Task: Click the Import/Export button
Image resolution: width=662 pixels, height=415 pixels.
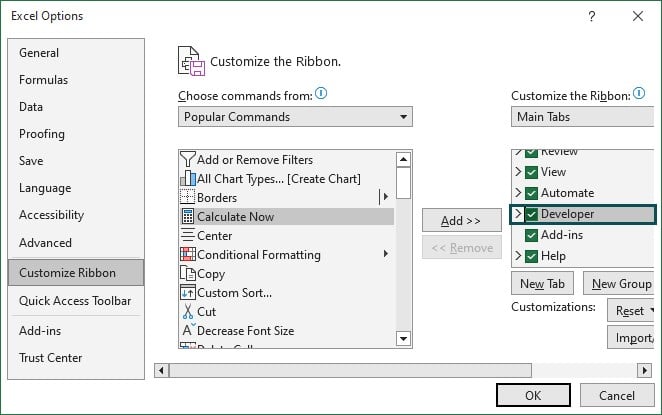Action: [631, 337]
